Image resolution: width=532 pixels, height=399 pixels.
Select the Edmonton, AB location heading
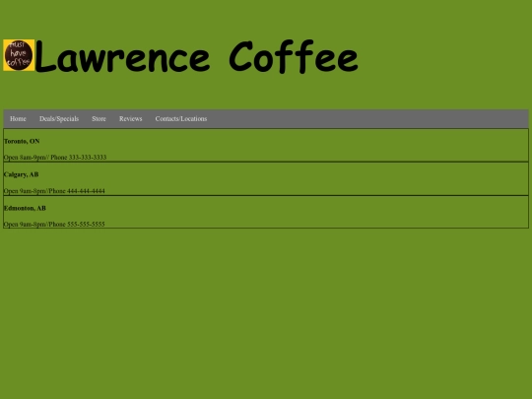tap(25, 208)
